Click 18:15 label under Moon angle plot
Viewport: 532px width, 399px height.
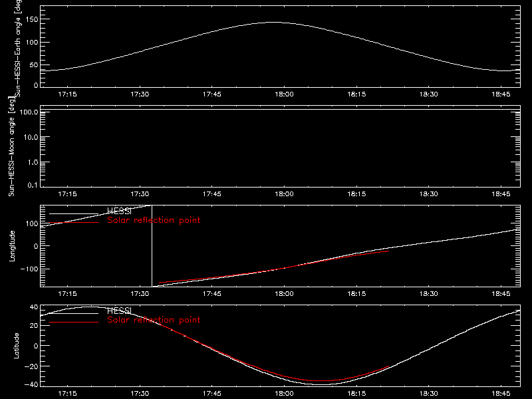[x=356, y=194]
